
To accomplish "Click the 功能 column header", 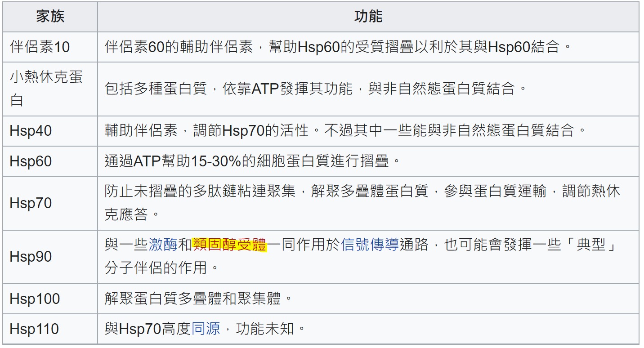I will point(368,17).
